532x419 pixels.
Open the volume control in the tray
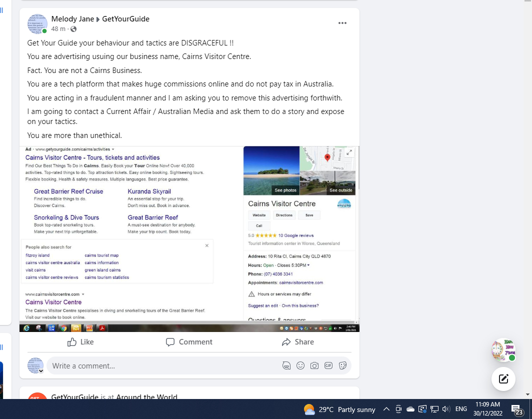coord(445,408)
